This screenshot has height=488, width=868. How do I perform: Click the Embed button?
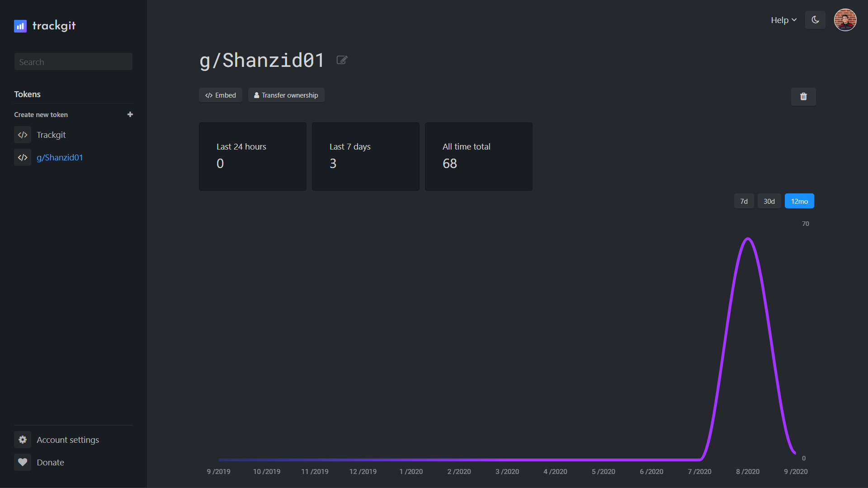click(x=221, y=95)
